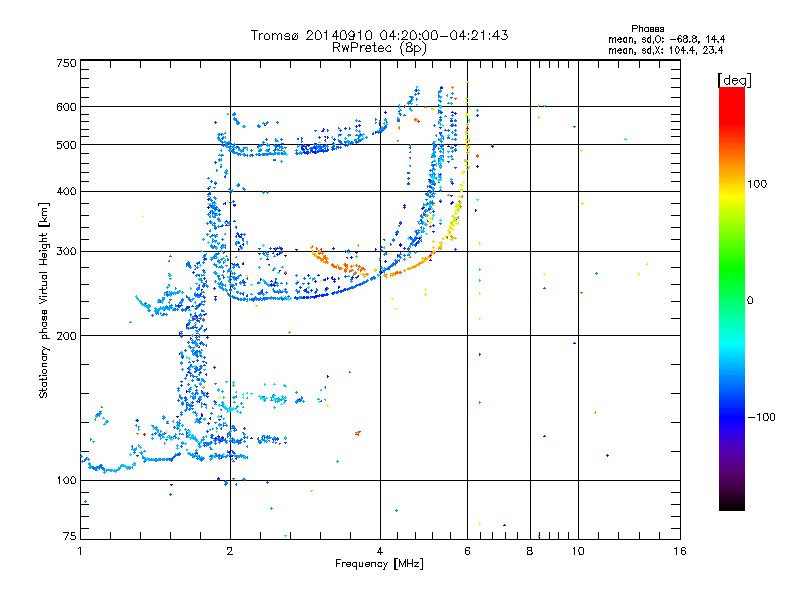Click the colorbar tick label '-100'
Screen dimensions: 800x600
(761, 417)
